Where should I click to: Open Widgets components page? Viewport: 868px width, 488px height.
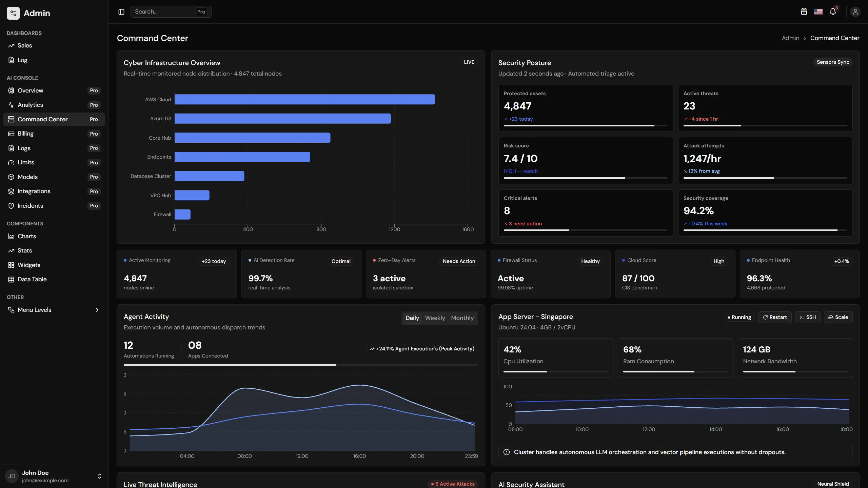(54, 265)
